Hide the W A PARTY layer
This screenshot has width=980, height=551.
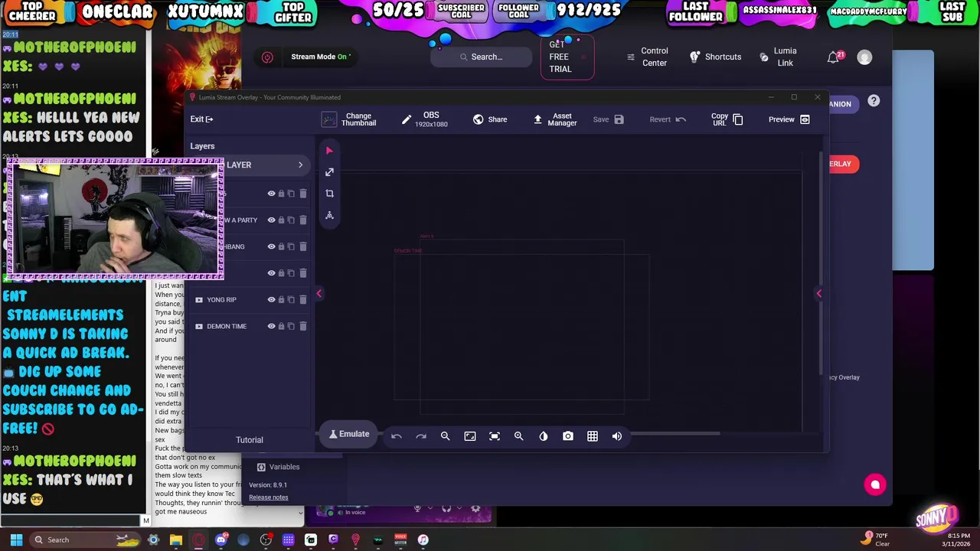[271, 220]
